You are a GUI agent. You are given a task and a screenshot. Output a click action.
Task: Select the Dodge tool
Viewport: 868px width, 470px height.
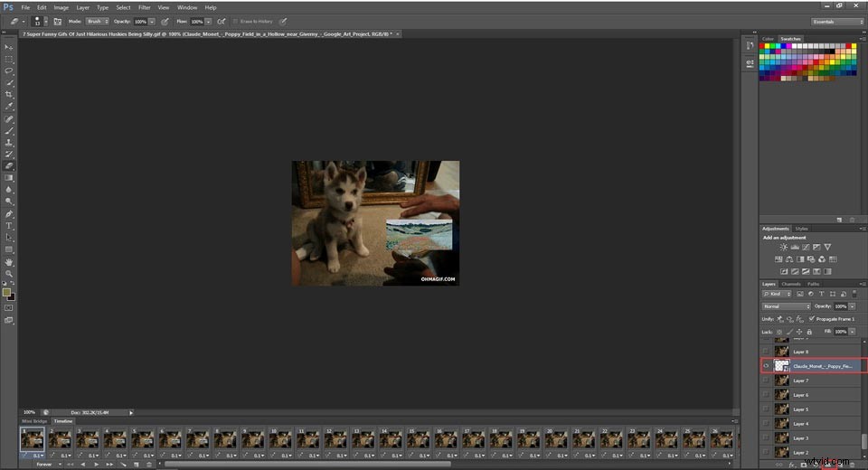pos(9,202)
